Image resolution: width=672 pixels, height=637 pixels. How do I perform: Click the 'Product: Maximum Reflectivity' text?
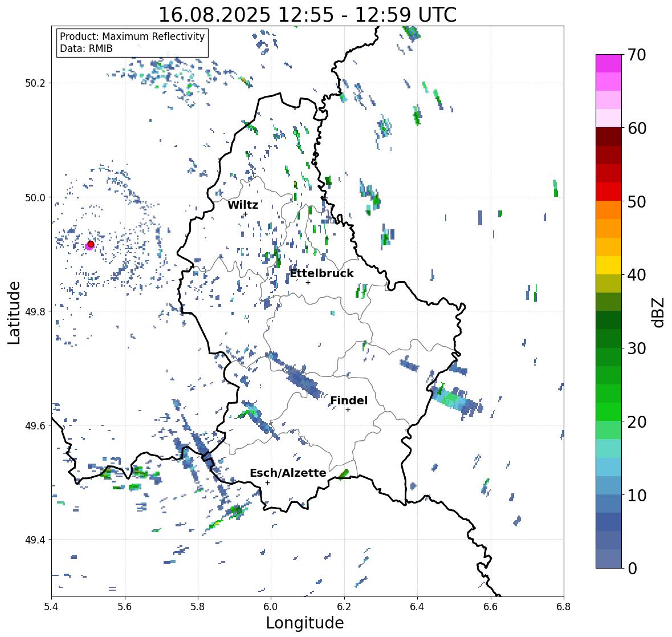(132, 36)
